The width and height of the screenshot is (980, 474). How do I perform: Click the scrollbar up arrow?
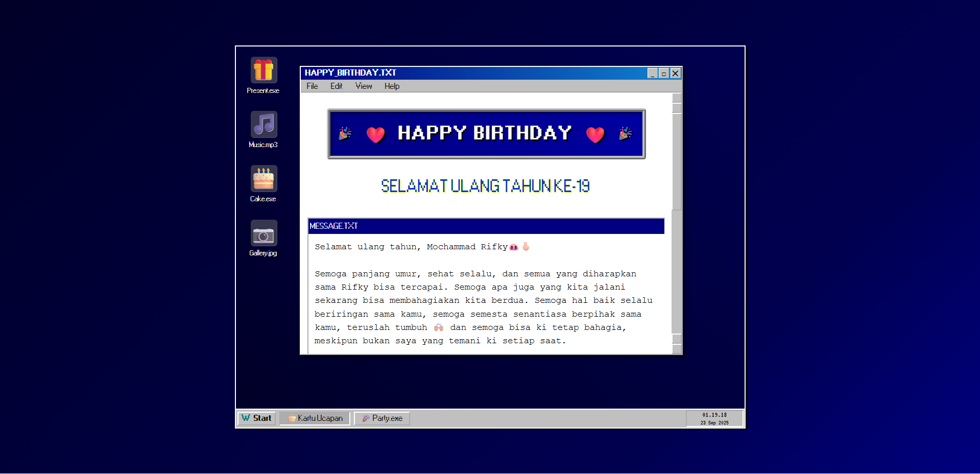click(677, 98)
